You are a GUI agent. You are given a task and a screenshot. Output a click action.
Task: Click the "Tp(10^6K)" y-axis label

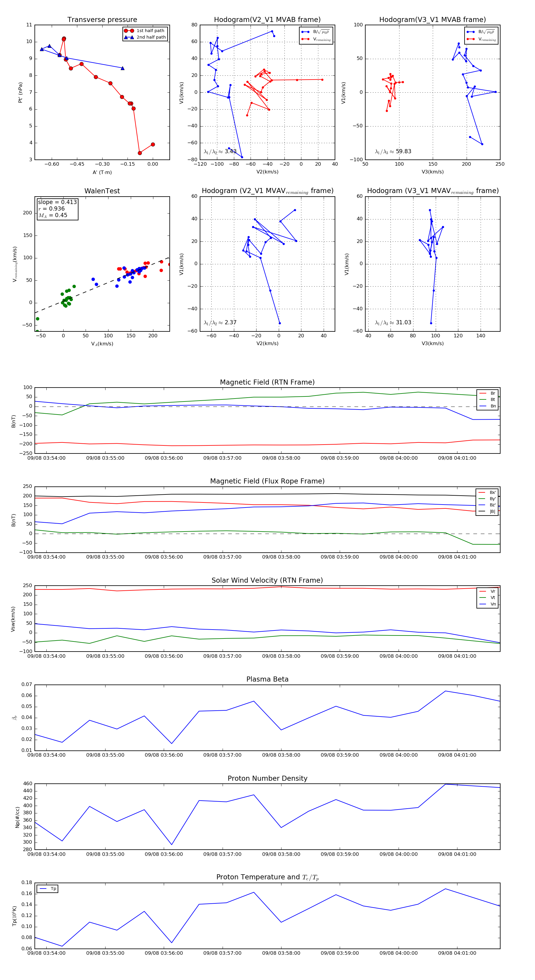click(x=15, y=916)
